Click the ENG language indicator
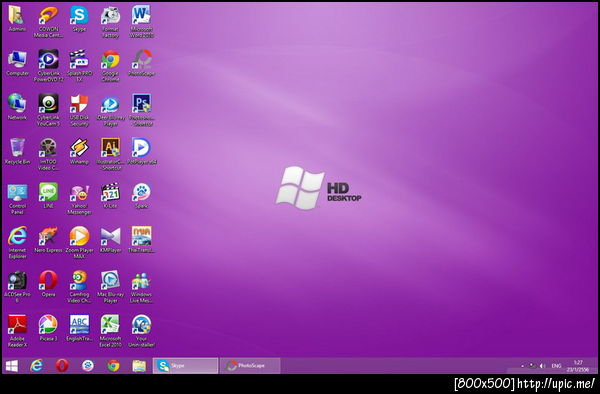The image size is (600, 394). click(x=556, y=366)
